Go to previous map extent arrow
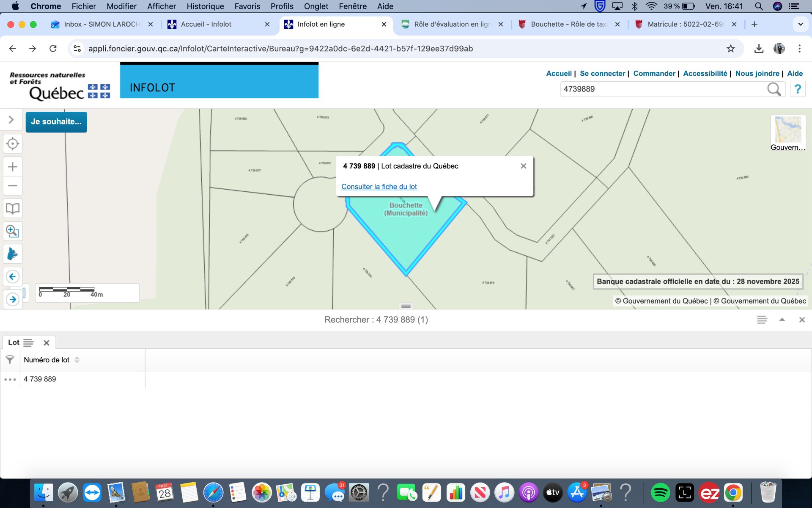The width and height of the screenshot is (812, 508). coord(13,277)
